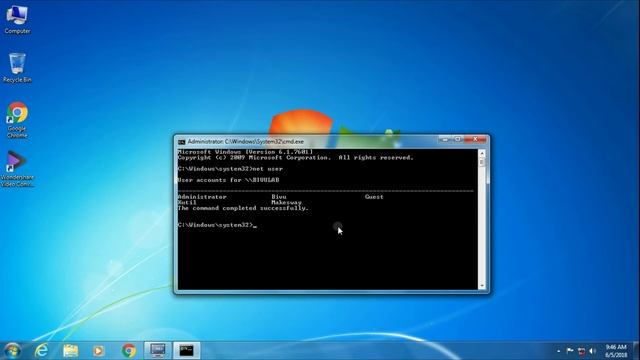This screenshot has height=360, width=640.
Task: Click the 'Administrator' account name in output
Action: (202, 197)
